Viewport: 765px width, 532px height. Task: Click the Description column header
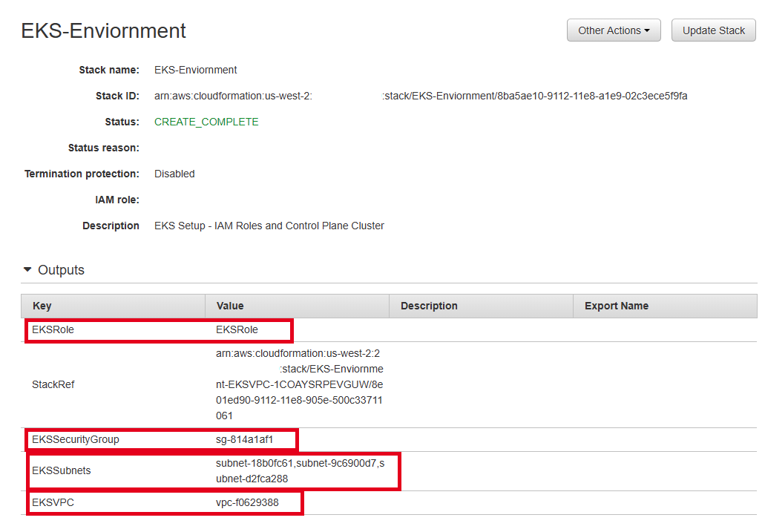tap(429, 306)
